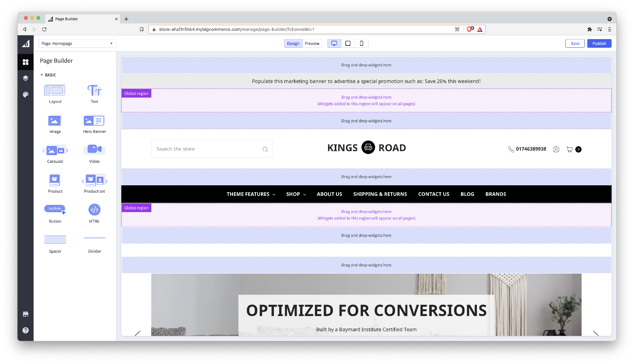Screen dimensions: 634x364
Task: Open browser extensions puzzle icon
Action: (x=589, y=29)
